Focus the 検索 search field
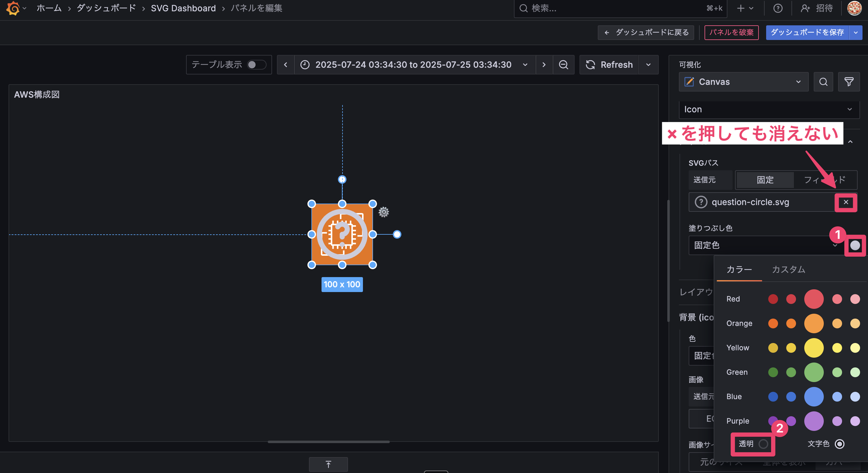Viewport: 868px width, 473px height. [x=620, y=8]
